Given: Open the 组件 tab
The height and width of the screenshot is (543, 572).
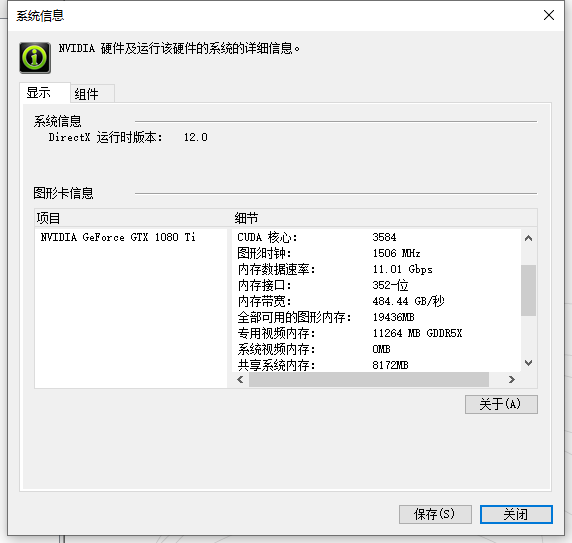Looking at the screenshot, I should pos(92,94).
